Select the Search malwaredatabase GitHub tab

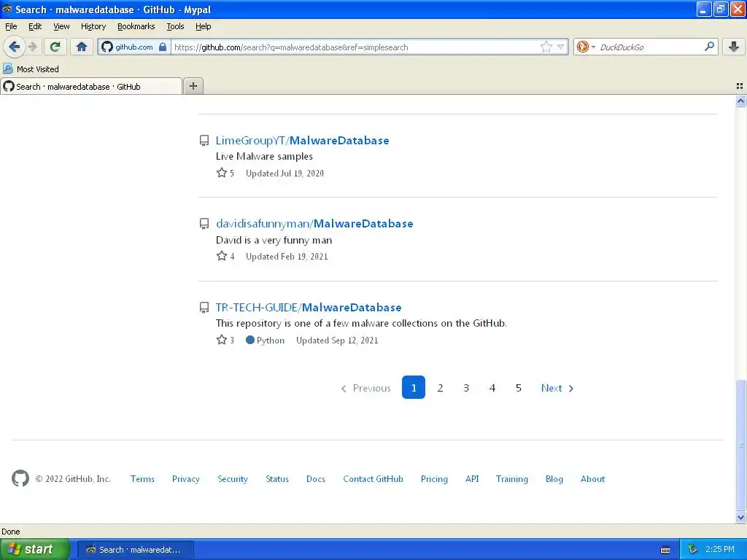91,86
